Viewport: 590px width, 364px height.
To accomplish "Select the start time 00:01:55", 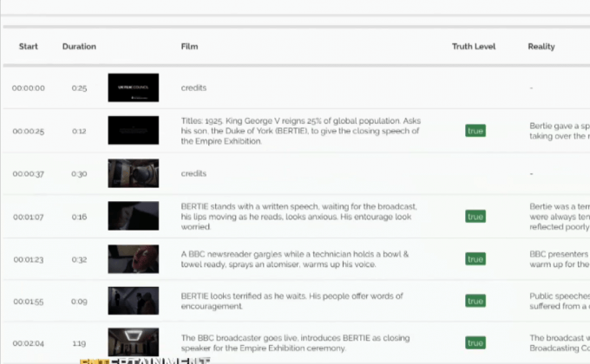I will tap(29, 302).
